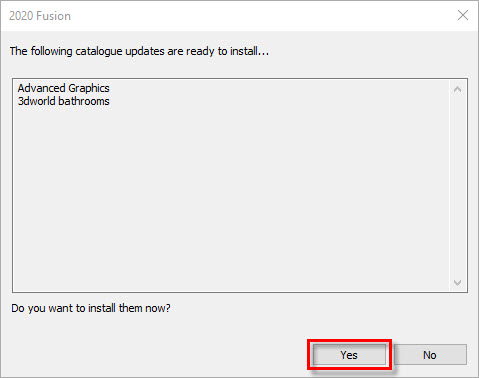
Task: Dismiss the dialog using the X icon
Action: coord(463,15)
